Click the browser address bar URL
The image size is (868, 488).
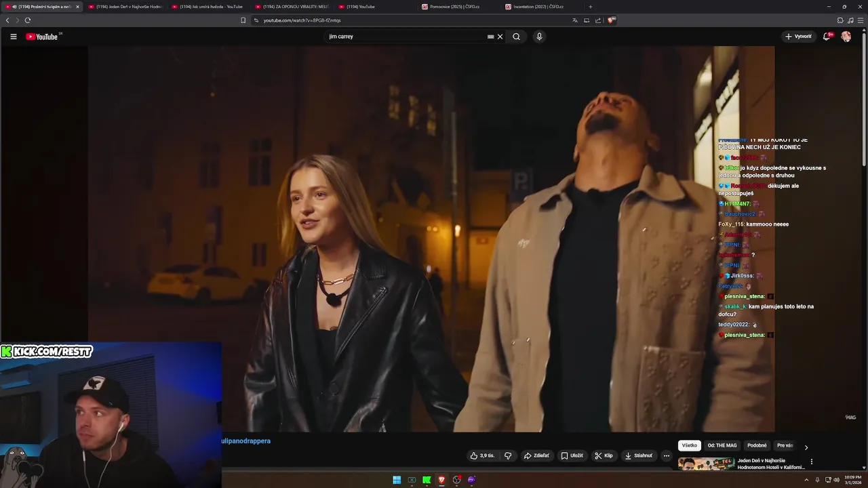pyautogui.click(x=302, y=20)
